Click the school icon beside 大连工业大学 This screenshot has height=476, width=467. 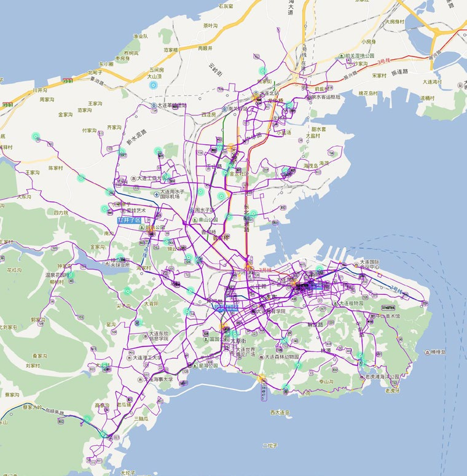(133, 178)
